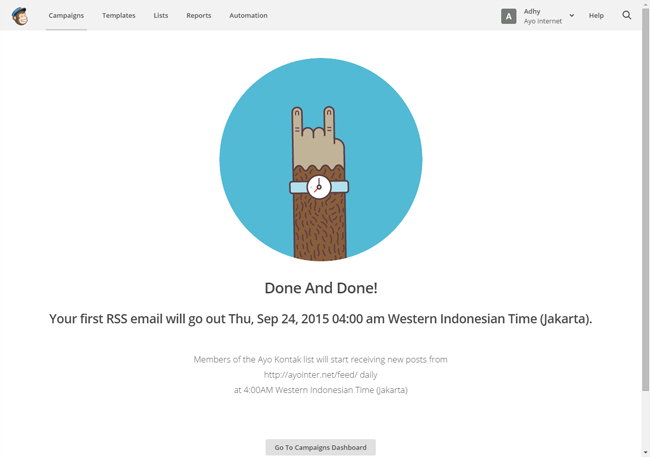650x457 pixels.
Task: Click the account avatar letter A
Action: (509, 16)
